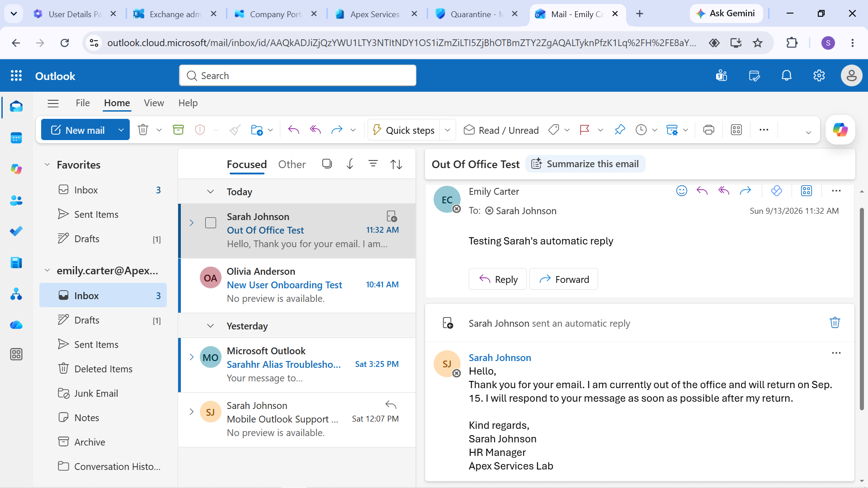
Task: Open the Archive folder
Action: pos(103,442)
